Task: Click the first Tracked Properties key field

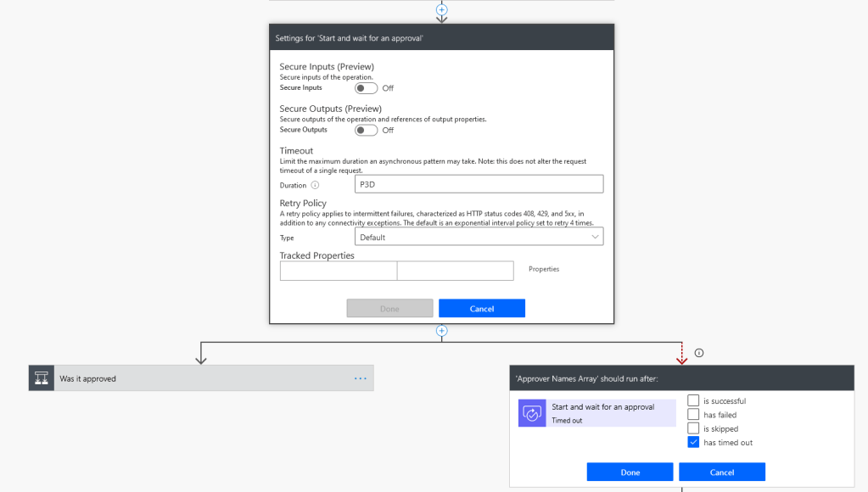Action: tap(338, 271)
